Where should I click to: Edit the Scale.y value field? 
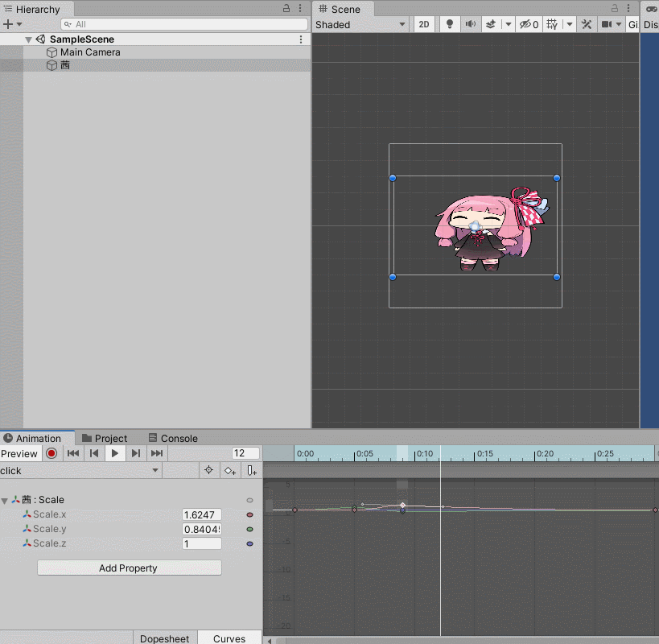coord(202,529)
